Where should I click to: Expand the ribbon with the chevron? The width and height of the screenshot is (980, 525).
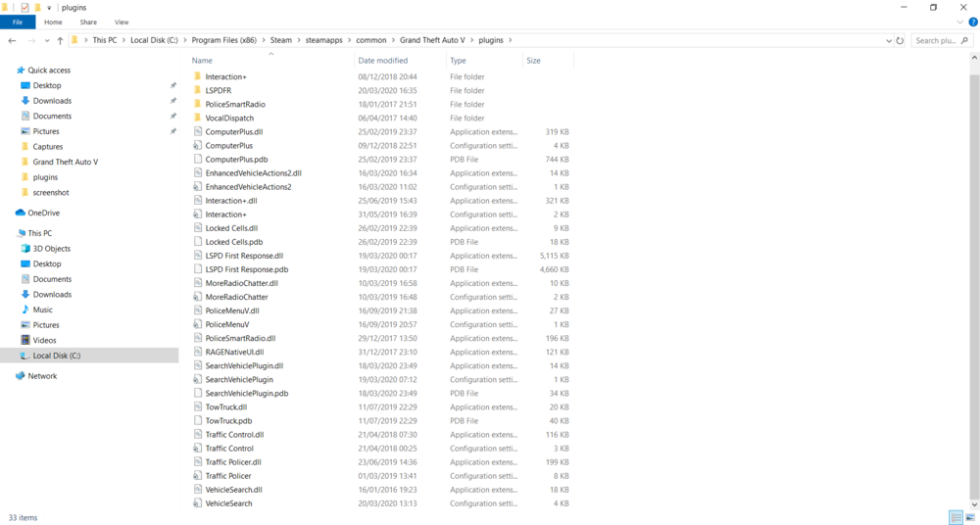click(x=960, y=22)
